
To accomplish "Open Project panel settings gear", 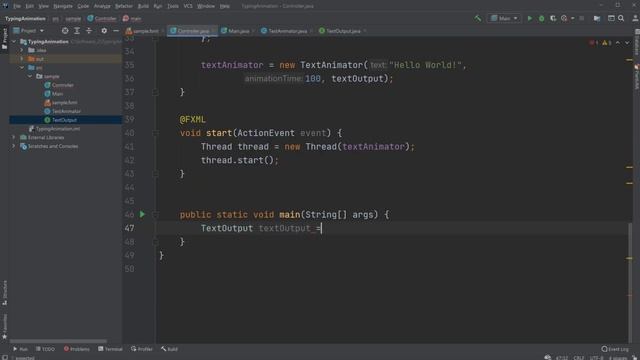I will (x=104, y=31).
